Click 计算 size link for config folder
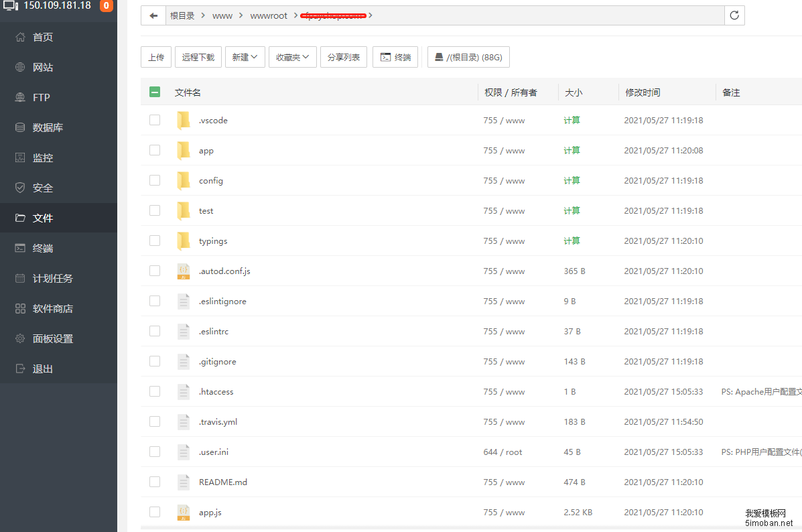 [572, 180]
